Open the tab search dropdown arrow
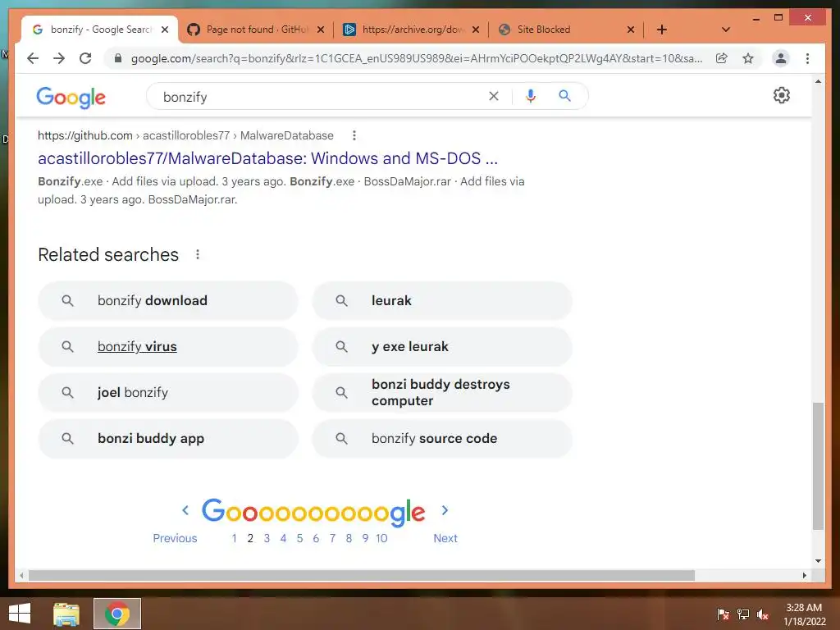 point(725,30)
